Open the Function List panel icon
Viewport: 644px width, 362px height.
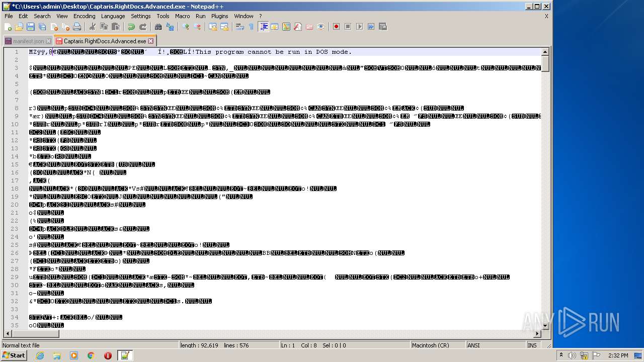coord(297,27)
